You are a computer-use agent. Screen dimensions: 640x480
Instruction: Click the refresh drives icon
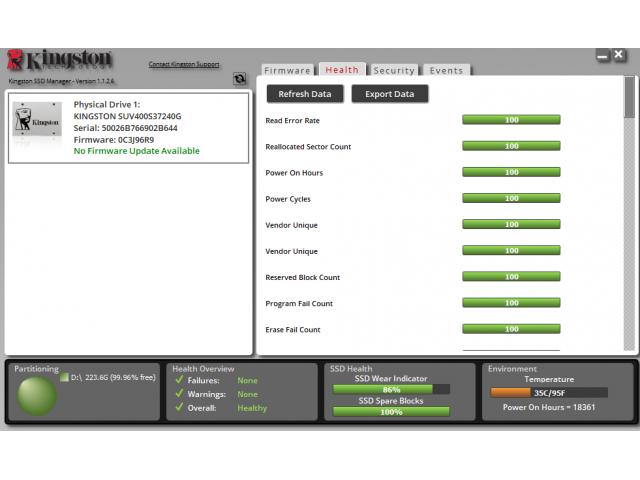click(240, 78)
